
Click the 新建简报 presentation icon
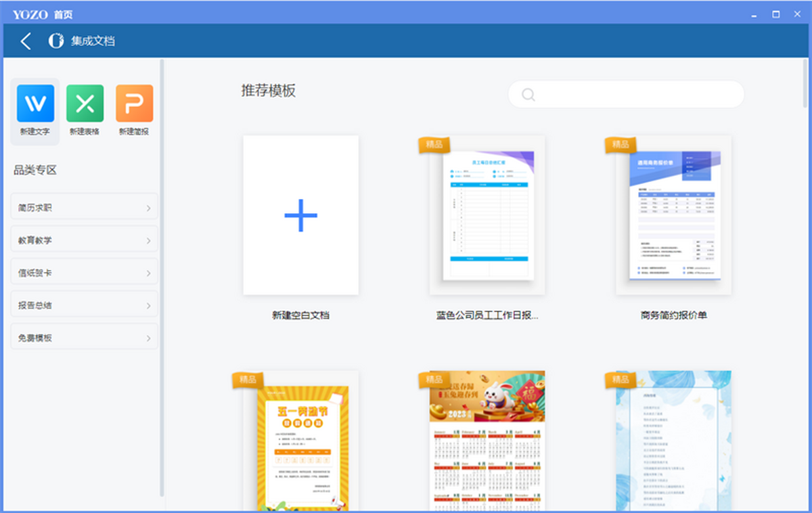click(x=134, y=104)
